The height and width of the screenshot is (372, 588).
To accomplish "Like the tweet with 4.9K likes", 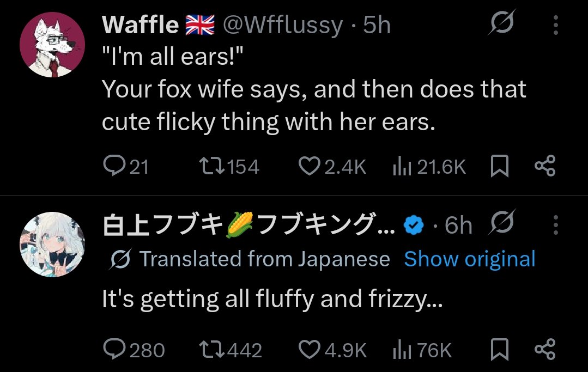I will (310, 350).
